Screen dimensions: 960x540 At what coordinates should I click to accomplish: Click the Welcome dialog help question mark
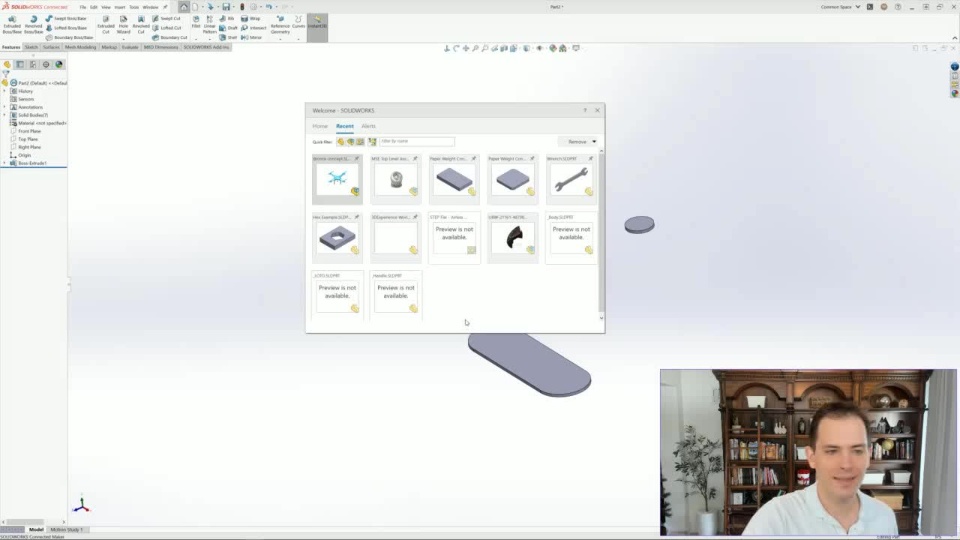[585, 110]
